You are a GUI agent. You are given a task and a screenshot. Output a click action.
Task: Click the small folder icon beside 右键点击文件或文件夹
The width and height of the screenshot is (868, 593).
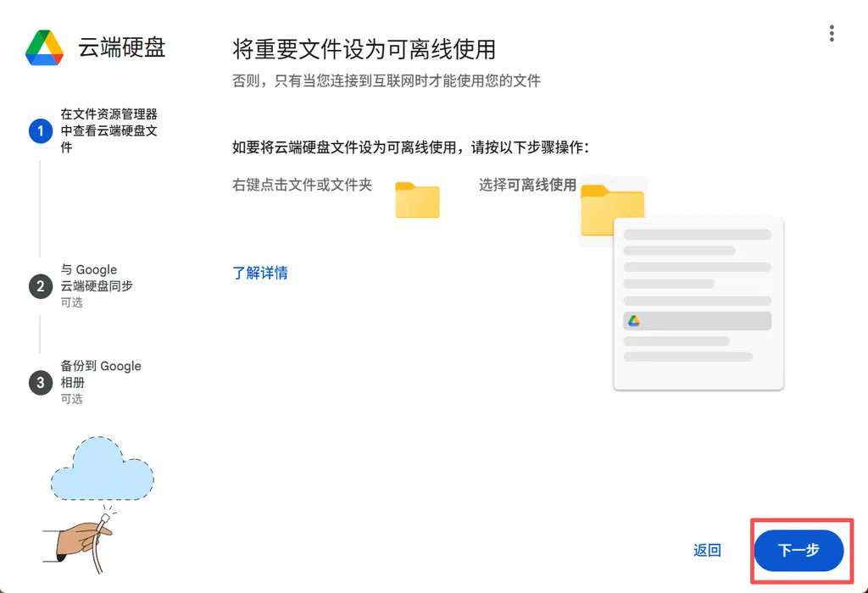tap(417, 200)
